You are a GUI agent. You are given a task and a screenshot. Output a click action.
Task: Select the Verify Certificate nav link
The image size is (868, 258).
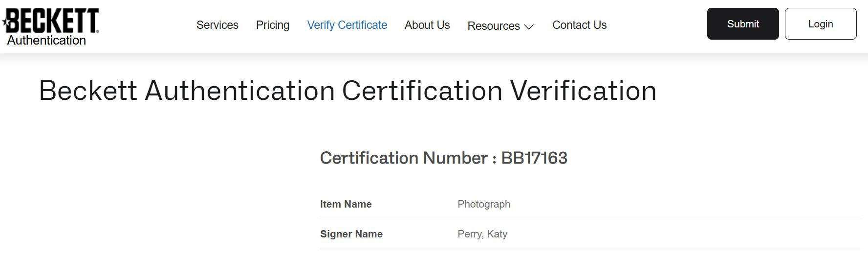(x=347, y=25)
